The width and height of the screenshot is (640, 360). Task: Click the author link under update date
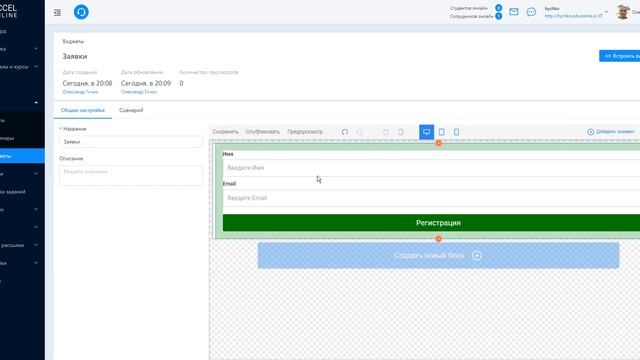tap(139, 92)
